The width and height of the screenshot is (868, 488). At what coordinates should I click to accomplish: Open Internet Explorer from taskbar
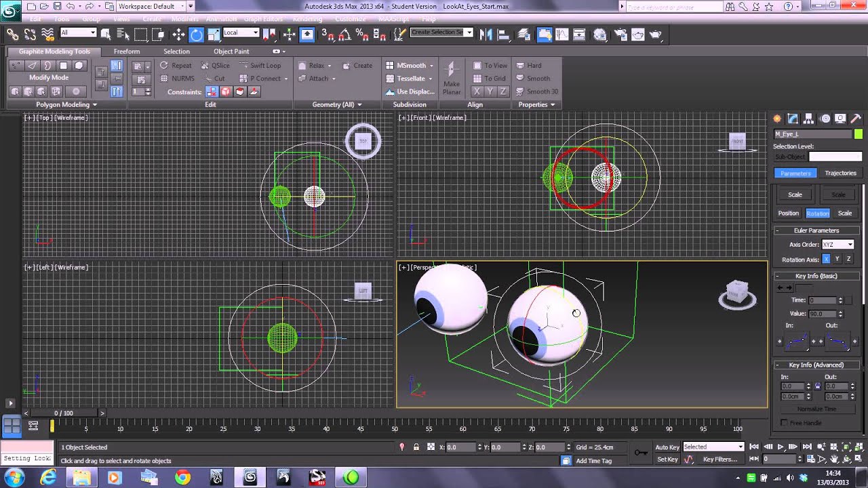(x=48, y=478)
